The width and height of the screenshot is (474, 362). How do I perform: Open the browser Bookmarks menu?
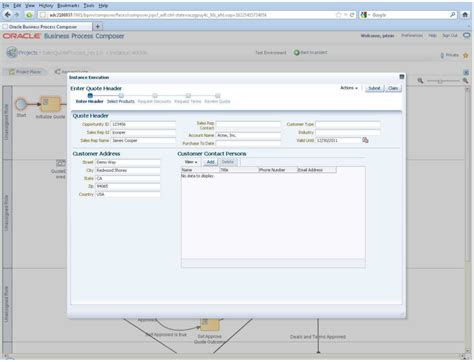[x=68, y=5]
